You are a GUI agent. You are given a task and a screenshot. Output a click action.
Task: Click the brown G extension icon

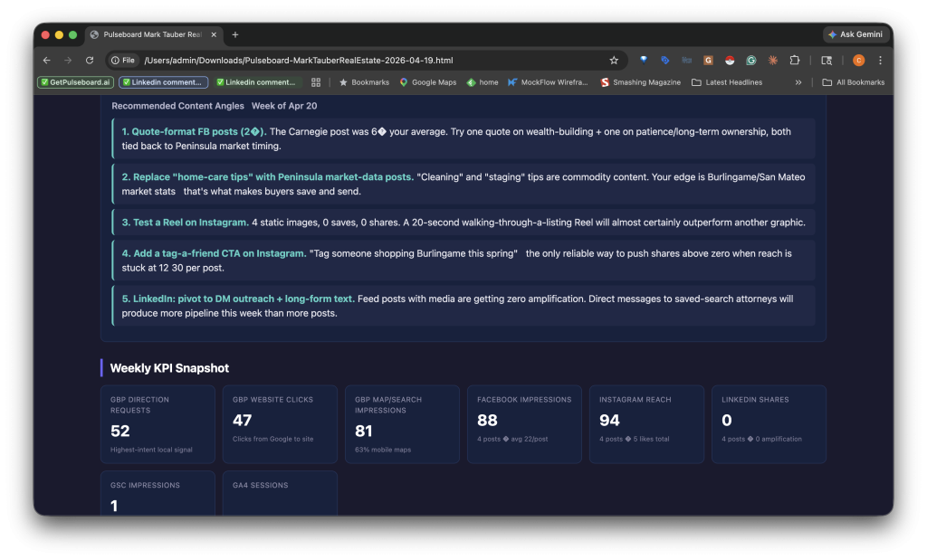pos(708,61)
